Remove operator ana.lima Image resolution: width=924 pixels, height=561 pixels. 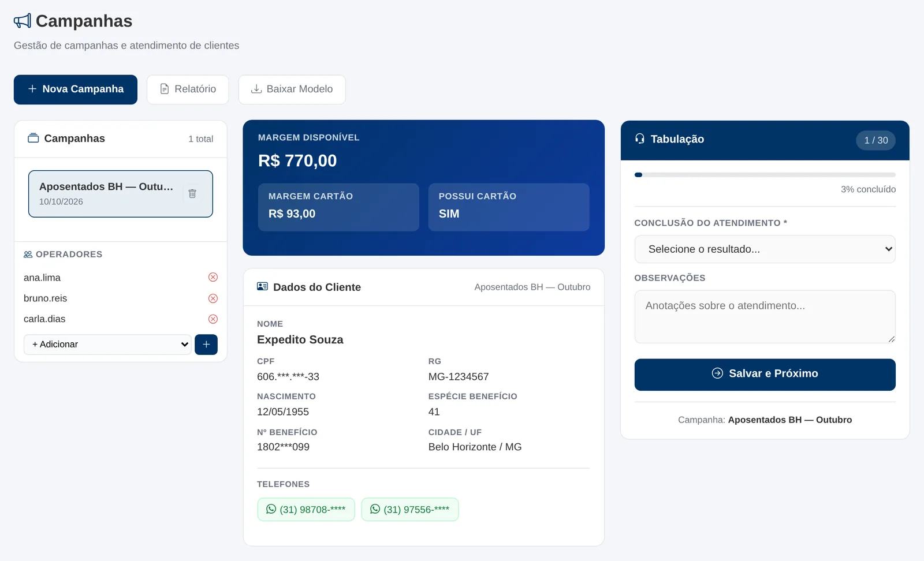pyautogui.click(x=213, y=277)
